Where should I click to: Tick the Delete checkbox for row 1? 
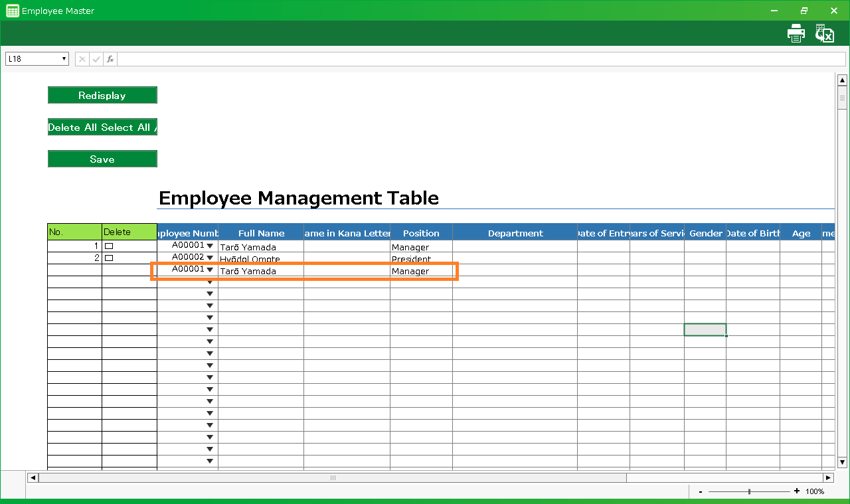click(x=109, y=246)
